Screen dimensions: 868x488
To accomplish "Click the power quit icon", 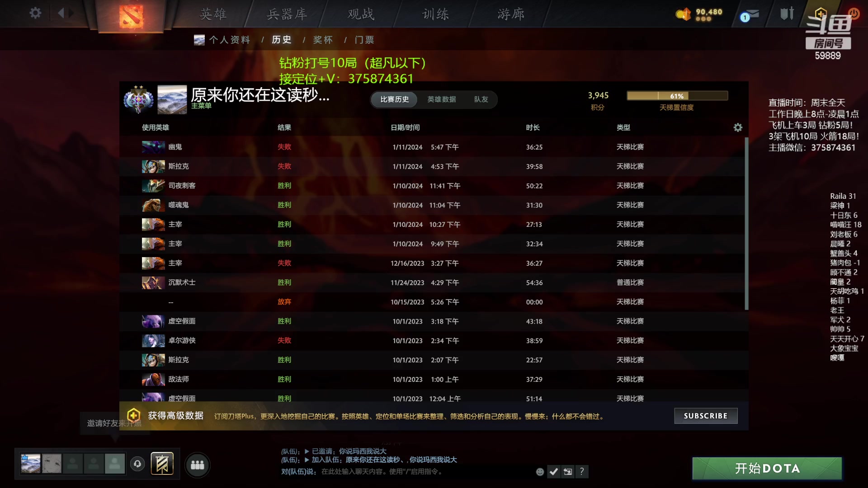I will point(854,13).
